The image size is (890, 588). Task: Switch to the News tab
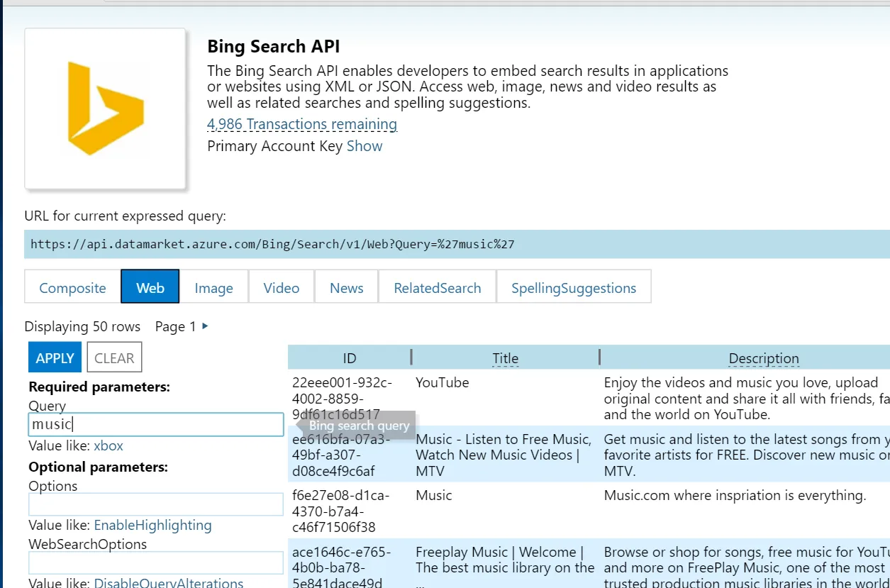346,287
